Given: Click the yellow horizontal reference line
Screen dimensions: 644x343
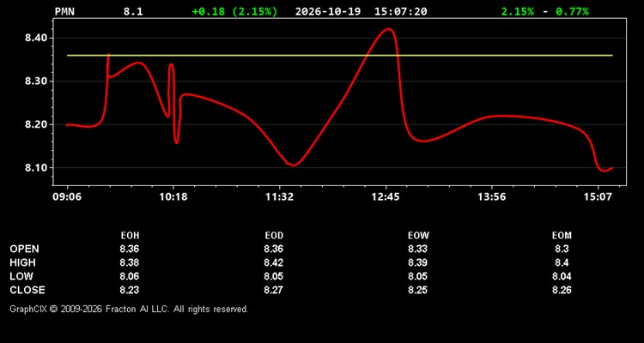Looking at the screenshot, I should pyautogui.click(x=340, y=56).
